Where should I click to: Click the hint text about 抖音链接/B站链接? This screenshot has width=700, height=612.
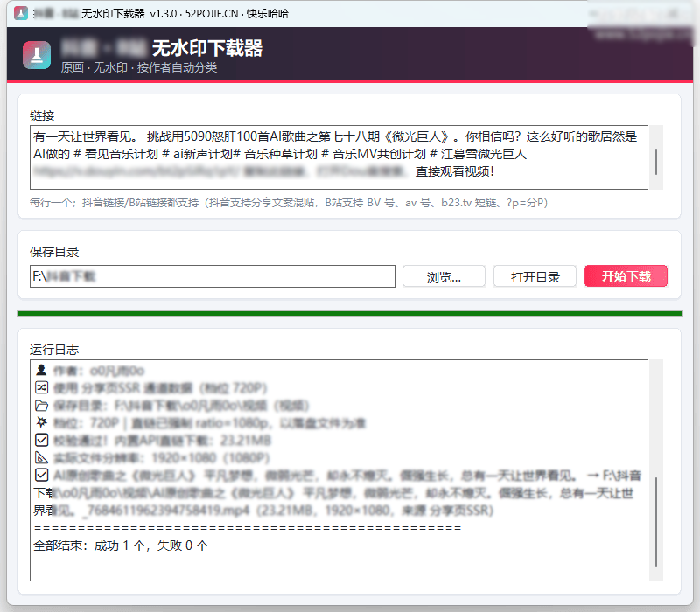[289, 203]
